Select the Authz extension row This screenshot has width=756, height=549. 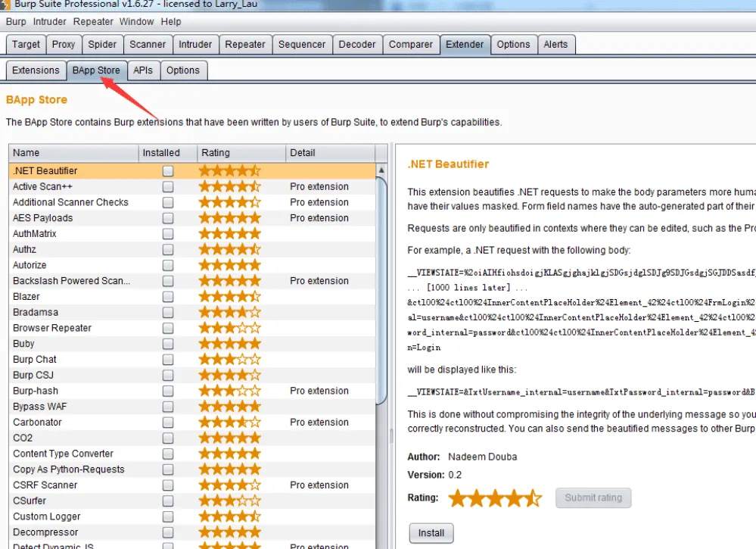click(x=192, y=249)
